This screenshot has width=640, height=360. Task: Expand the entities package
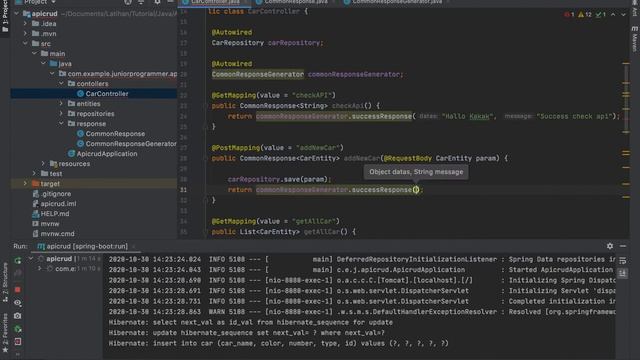point(61,103)
